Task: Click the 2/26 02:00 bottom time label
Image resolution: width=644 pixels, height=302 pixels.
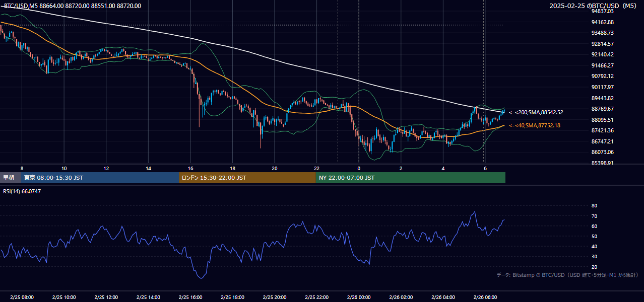Action: coord(401,297)
